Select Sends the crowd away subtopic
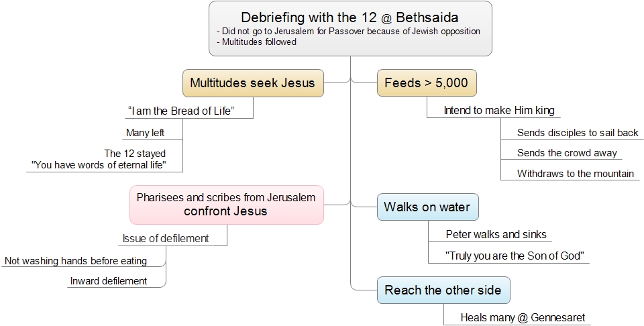This screenshot has height=326, width=644. 567,153
